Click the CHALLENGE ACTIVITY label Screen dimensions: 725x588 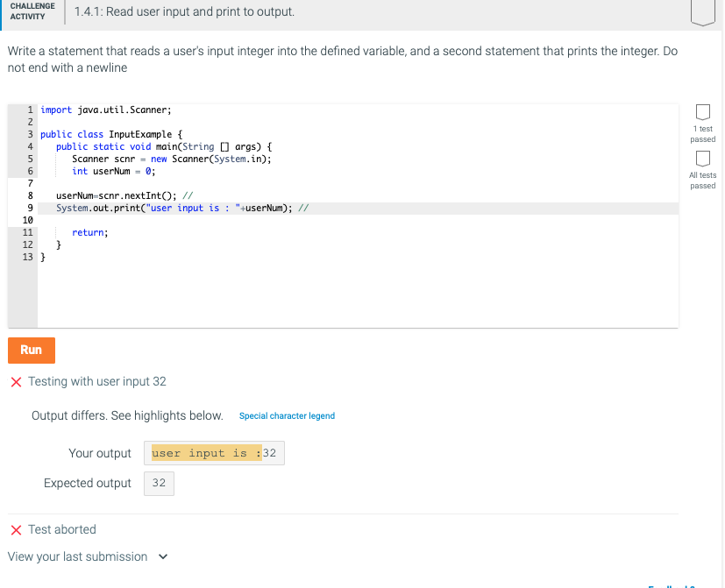(x=32, y=12)
